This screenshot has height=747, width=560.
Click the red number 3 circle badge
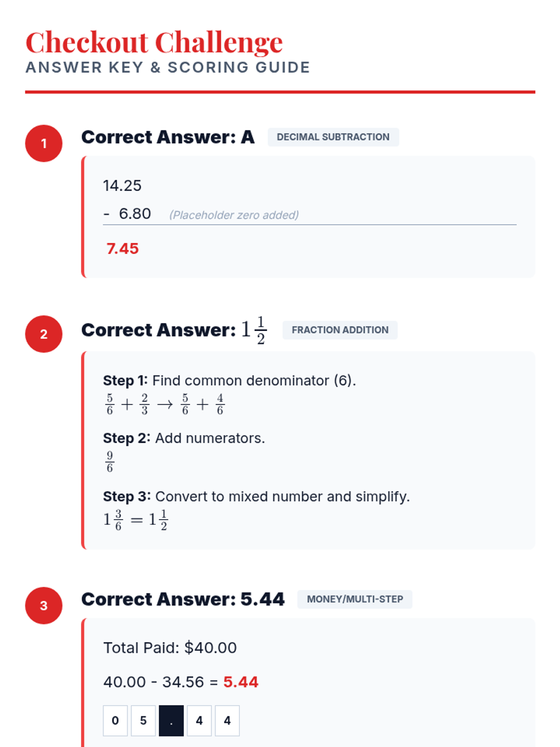[x=44, y=606]
